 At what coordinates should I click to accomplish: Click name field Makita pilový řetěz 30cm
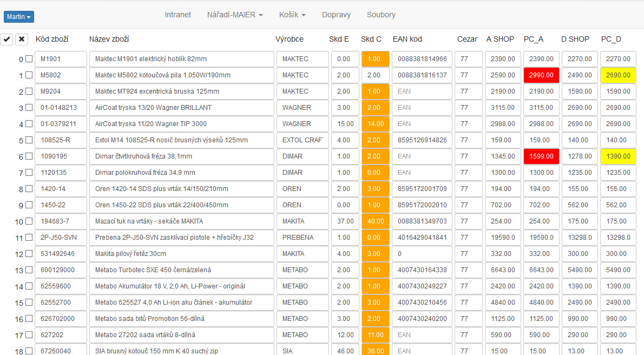(182, 254)
